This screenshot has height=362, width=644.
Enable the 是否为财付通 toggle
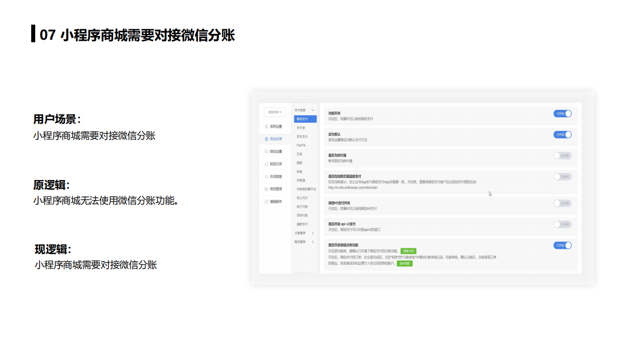562,156
